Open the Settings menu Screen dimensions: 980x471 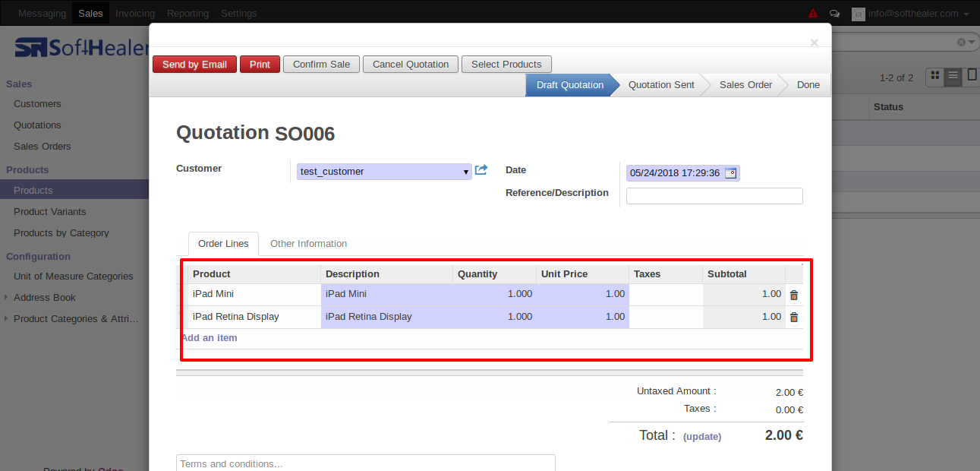click(239, 13)
